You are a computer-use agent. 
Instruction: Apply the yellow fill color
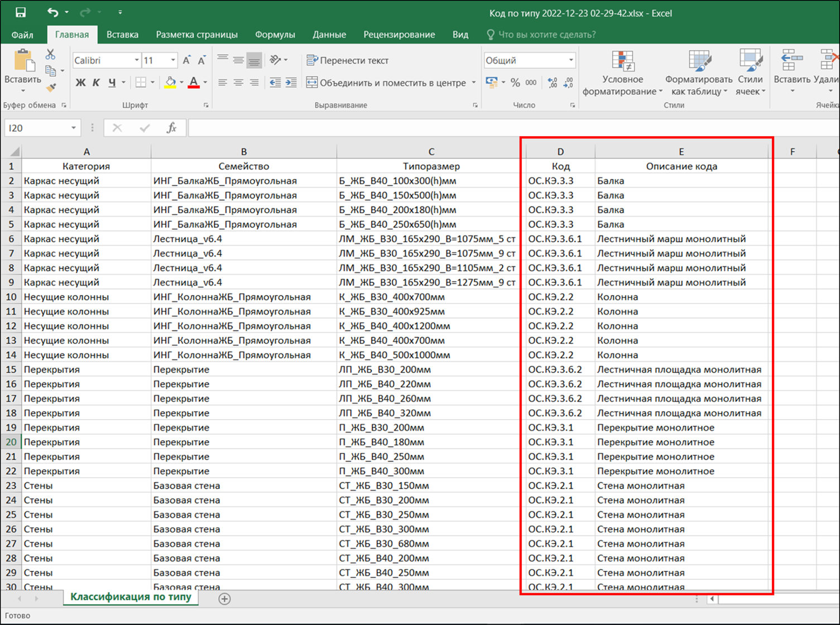(171, 83)
